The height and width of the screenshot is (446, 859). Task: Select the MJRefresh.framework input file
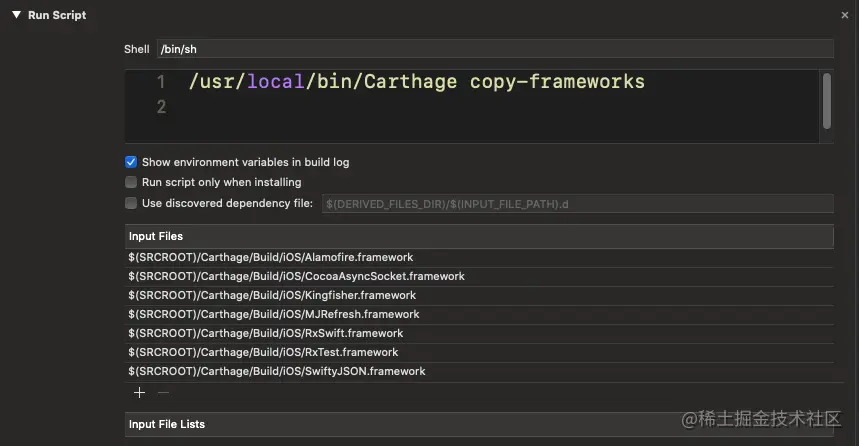pyautogui.click(x=479, y=315)
